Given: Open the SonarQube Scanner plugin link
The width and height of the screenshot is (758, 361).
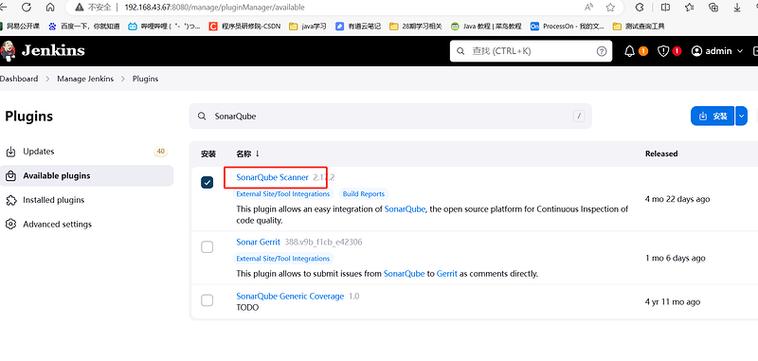Looking at the screenshot, I should [272, 177].
